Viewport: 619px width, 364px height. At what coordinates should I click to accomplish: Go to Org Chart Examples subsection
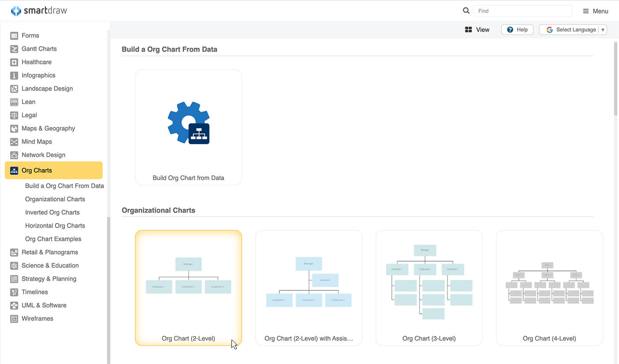coord(53,239)
